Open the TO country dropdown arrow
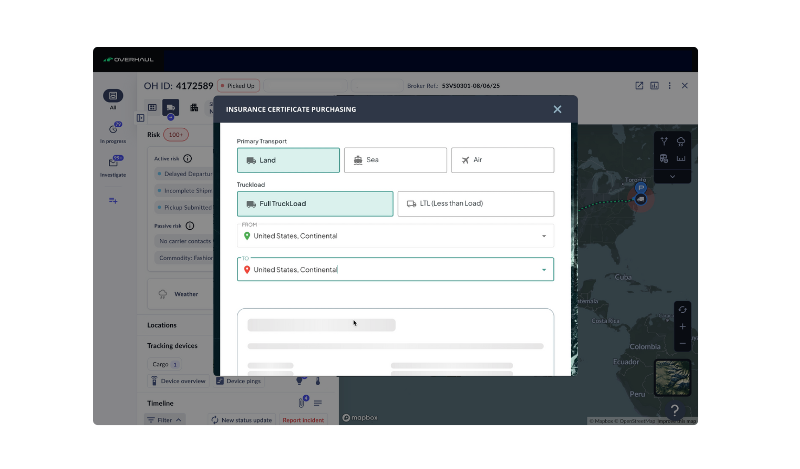This screenshot has height=469, width=800. click(x=544, y=270)
